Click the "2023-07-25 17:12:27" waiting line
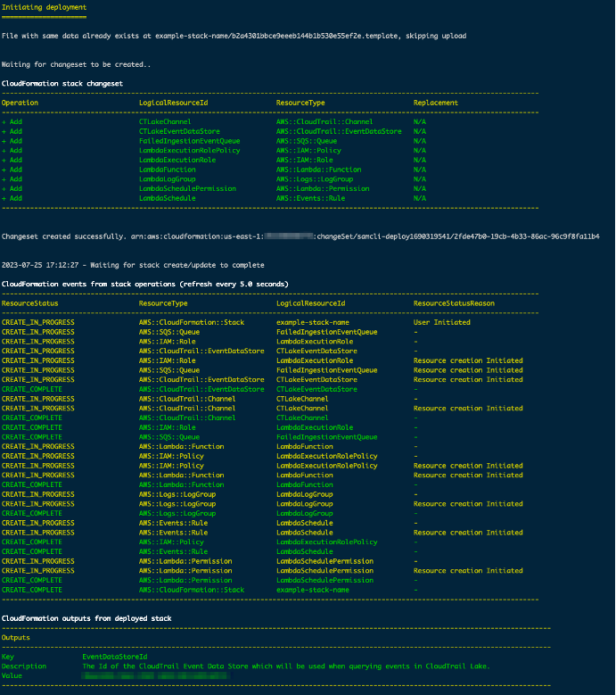Image resolution: width=616 pixels, height=695 pixels. coord(133,266)
